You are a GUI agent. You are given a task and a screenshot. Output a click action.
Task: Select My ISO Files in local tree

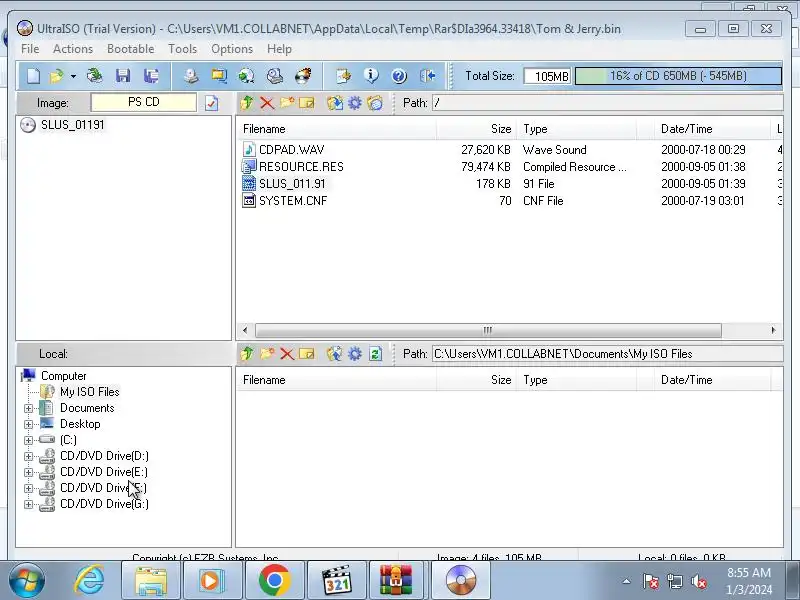[x=90, y=392]
